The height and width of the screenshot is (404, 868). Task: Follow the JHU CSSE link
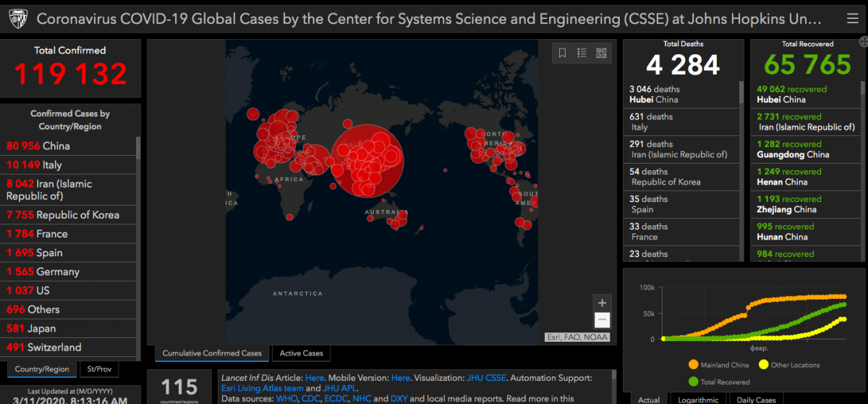click(x=485, y=378)
